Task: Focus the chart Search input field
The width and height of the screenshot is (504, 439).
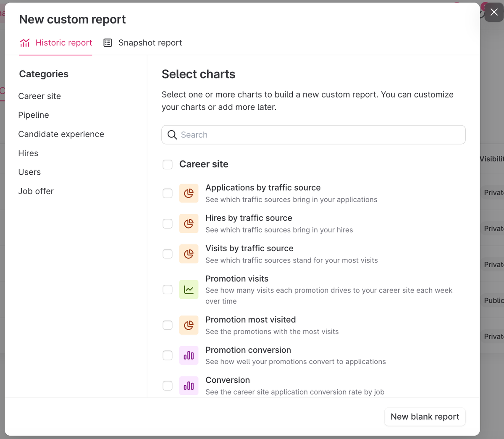Action: 319,135
